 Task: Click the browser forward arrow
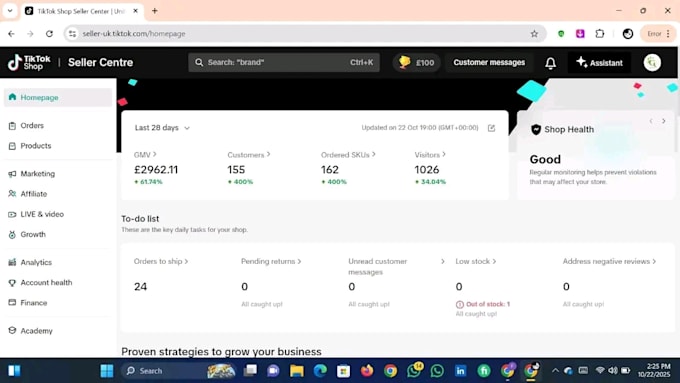click(30, 34)
